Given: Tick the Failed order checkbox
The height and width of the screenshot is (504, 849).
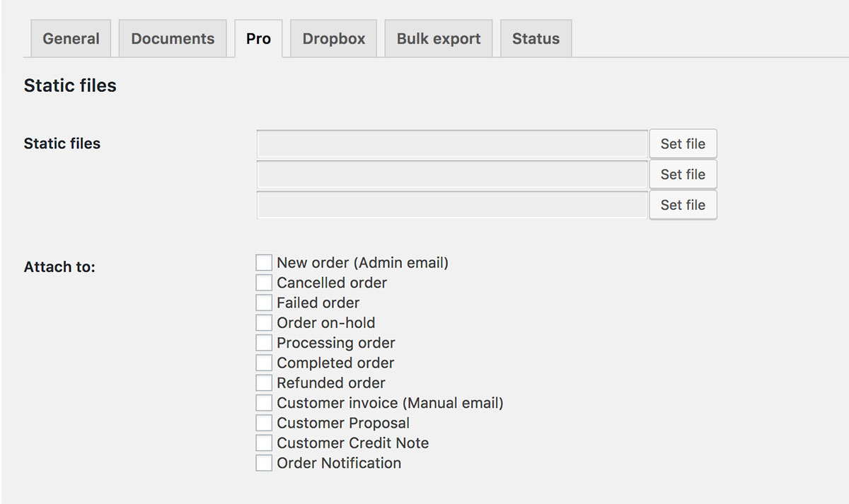Looking at the screenshot, I should [x=264, y=303].
